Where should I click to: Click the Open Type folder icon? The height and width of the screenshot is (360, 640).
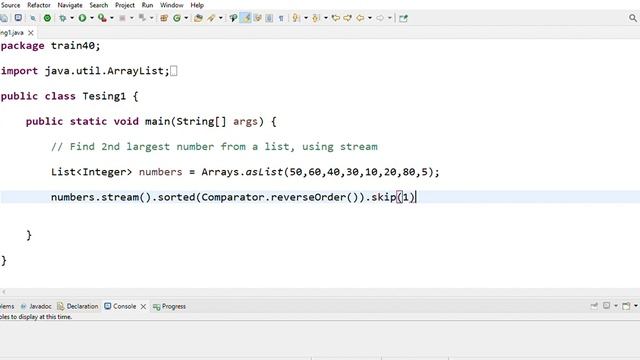[198, 18]
